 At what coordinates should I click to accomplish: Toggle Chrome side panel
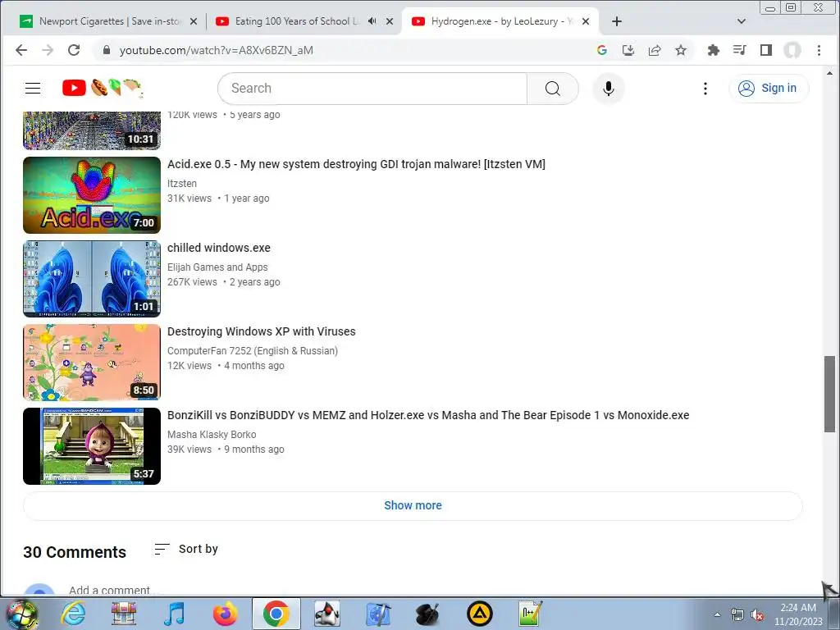point(765,50)
